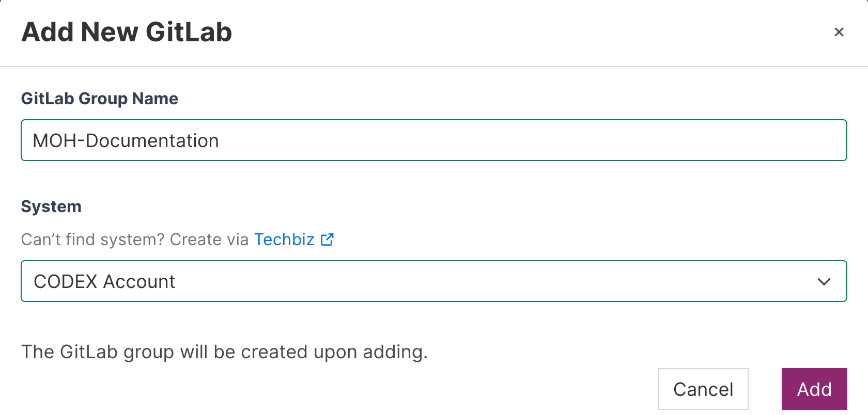Screen dimensions: 868x415
Task: Open the System dropdown showing CODEX Account
Action: (433, 281)
